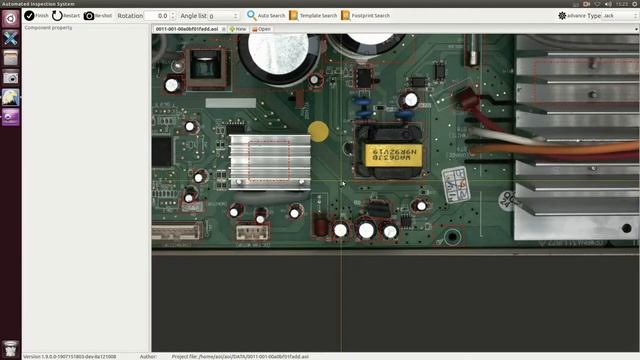Click the Finish checkmark icon

tap(29, 16)
